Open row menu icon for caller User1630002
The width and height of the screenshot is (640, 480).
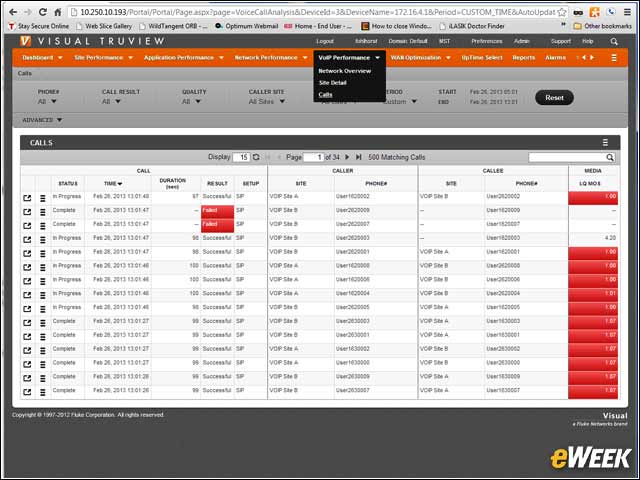pyautogui.click(x=43, y=351)
